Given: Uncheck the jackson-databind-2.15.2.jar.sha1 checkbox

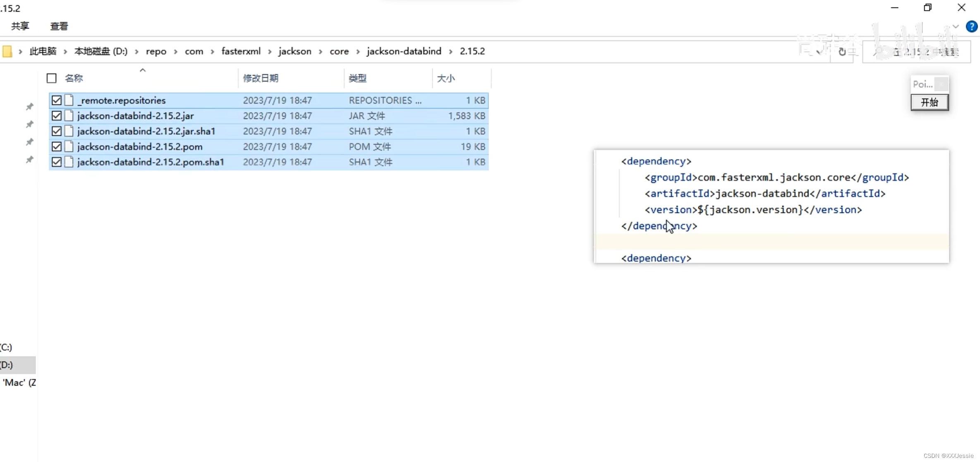Looking at the screenshot, I should pyautogui.click(x=57, y=131).
